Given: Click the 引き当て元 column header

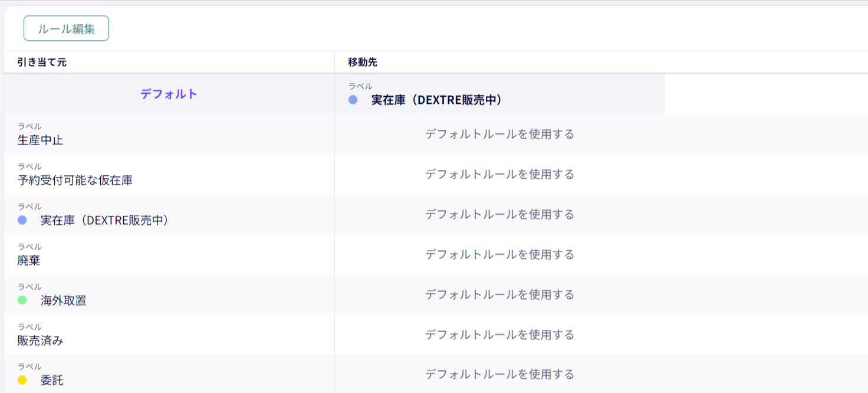Looking at the screenshot, I should 42,63.
